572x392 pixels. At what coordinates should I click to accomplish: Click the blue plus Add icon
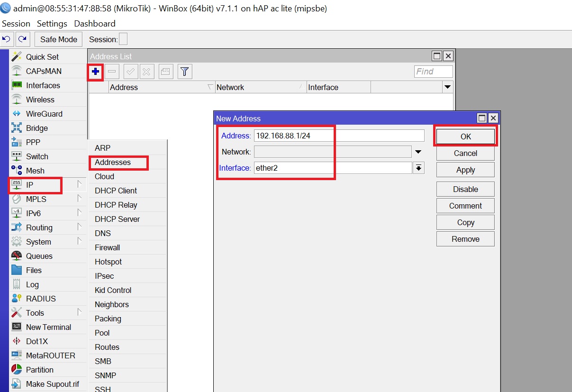click(95, 72)
